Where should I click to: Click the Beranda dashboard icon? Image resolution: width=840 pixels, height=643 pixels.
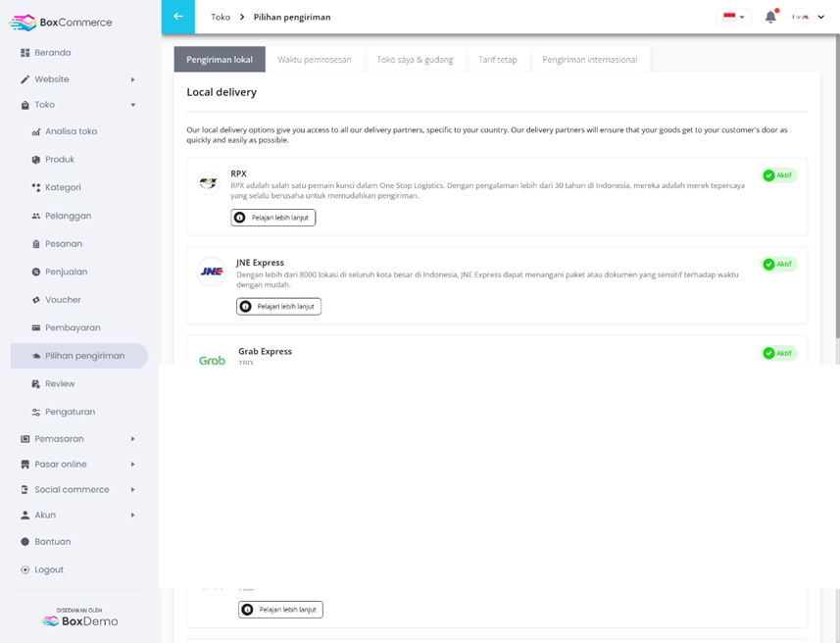pyautogui.click(x=25, y=53)
